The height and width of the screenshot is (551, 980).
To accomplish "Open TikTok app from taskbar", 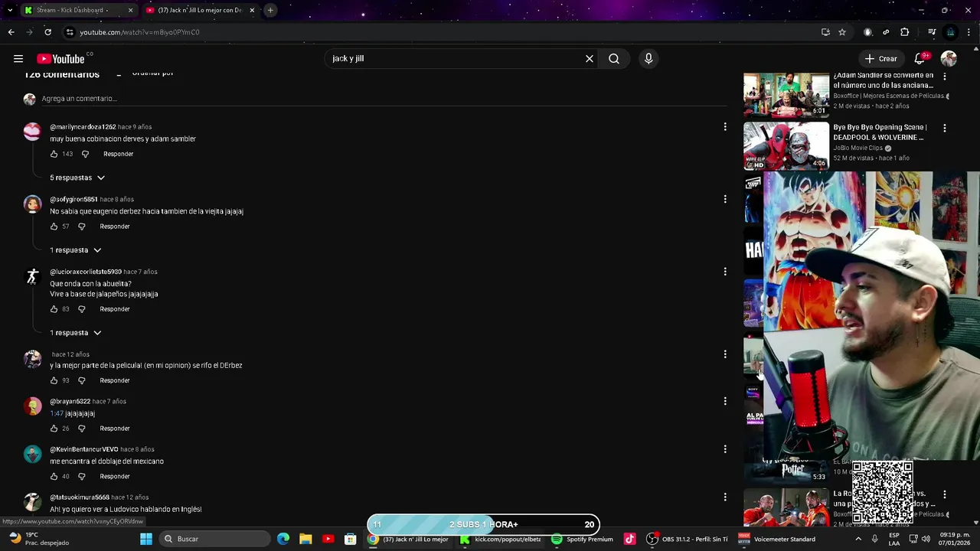I will [x=629, y=539].
